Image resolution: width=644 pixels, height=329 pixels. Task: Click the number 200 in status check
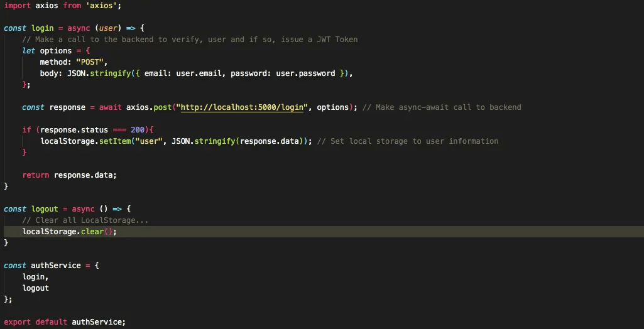(138, 130)
